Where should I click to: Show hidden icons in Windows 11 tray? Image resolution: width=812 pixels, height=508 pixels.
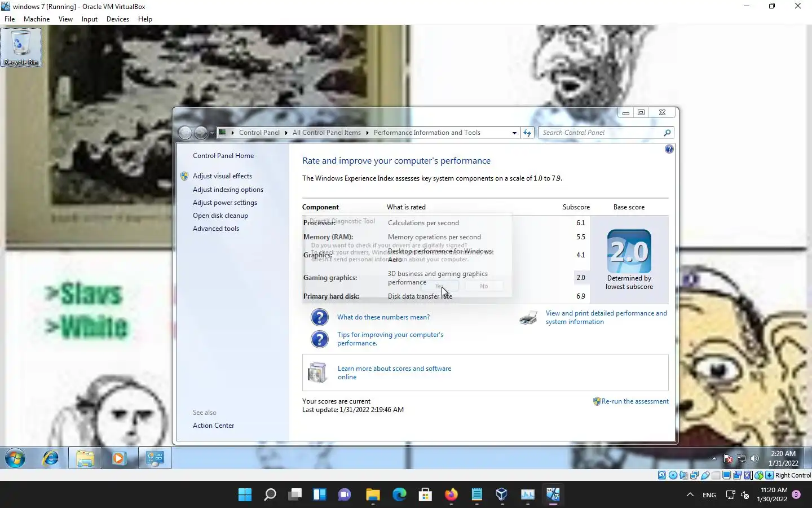(x=690, y=495)
